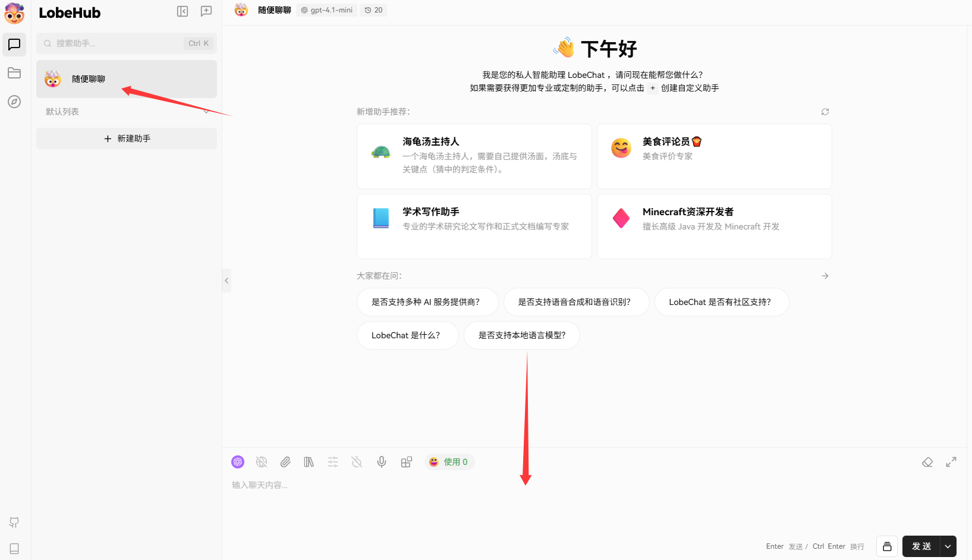Clear conversation with eraser icon
This screenshot has height=560, width=972.
click(x=927, y=462)
